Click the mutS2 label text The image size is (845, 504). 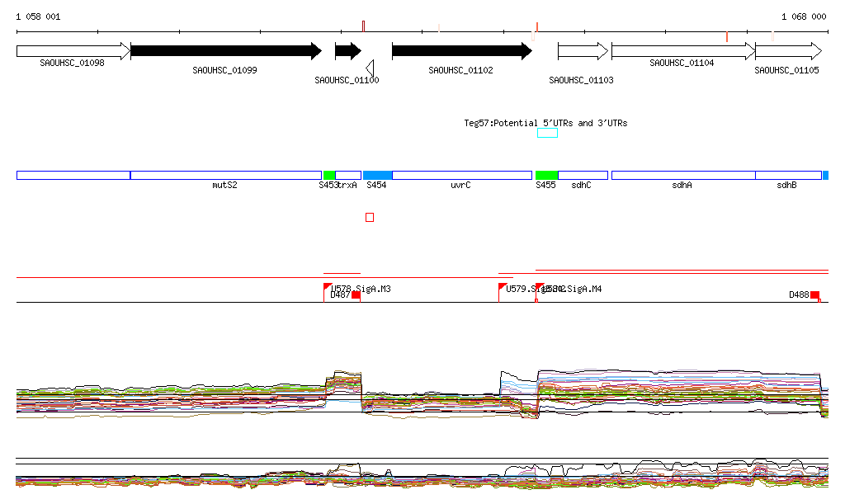click(224, 186)
